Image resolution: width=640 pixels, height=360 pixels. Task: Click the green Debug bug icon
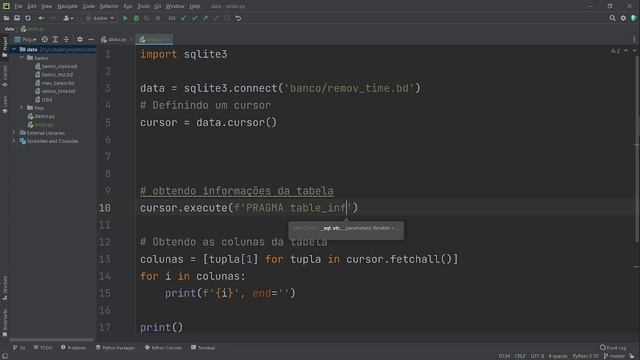point(136,18)
